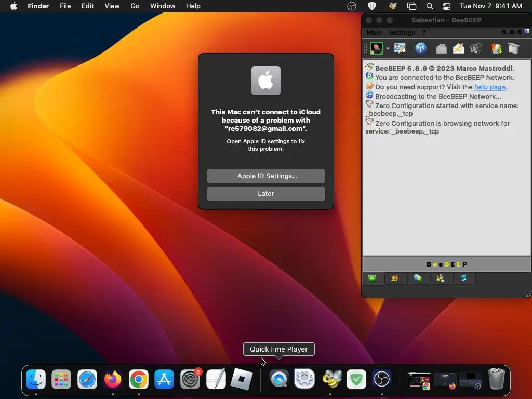
Task: Open the Finder menu
Action: [38, 6]
